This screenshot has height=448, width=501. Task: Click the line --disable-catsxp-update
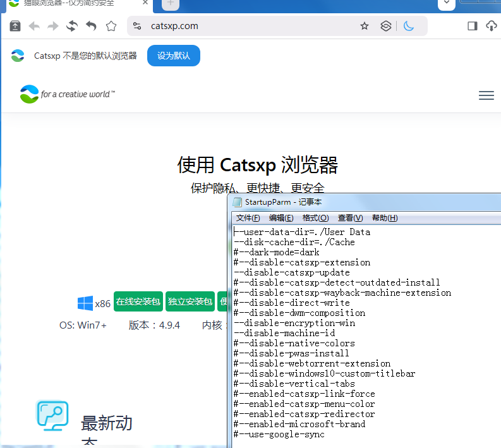coord(292,272)
